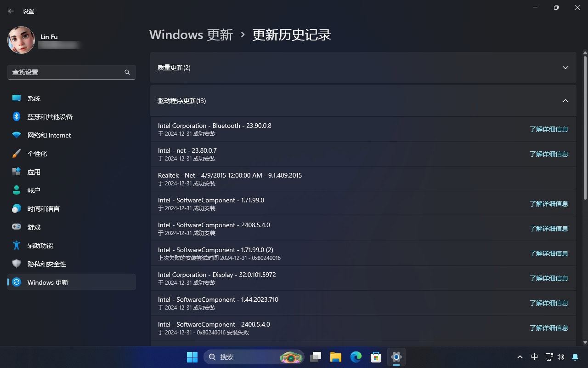Image resolution: width=588 pixels, height=368 pixels.
Task: Click the taskbar 搜索 box
Action: (254, 357)
